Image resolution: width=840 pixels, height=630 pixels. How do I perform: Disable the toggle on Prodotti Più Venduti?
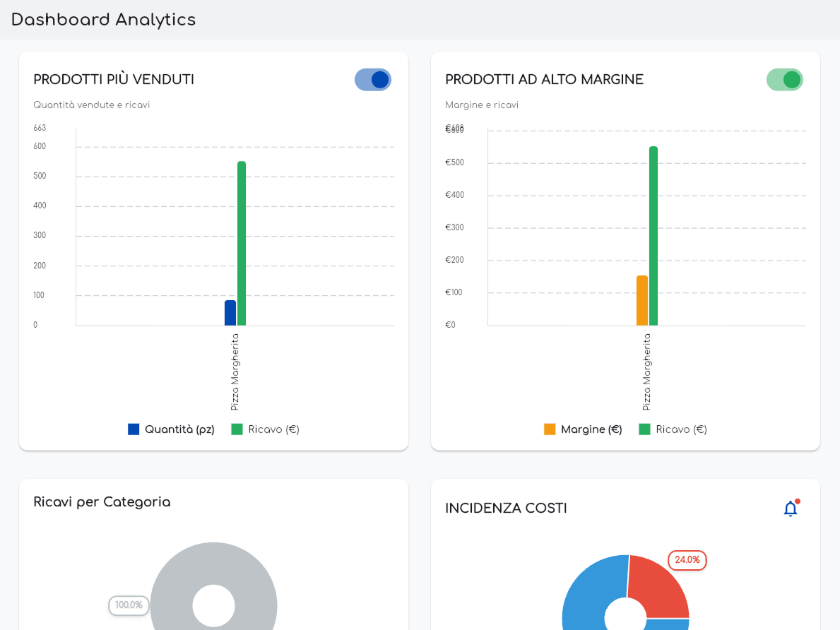click(x=373, y=80)
